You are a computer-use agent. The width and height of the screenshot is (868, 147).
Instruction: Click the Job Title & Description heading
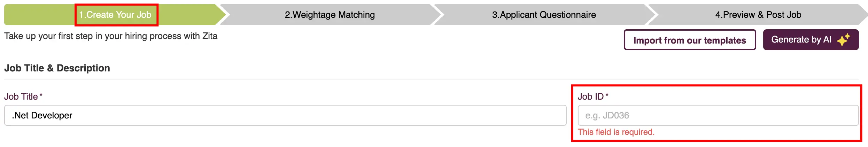57,68
